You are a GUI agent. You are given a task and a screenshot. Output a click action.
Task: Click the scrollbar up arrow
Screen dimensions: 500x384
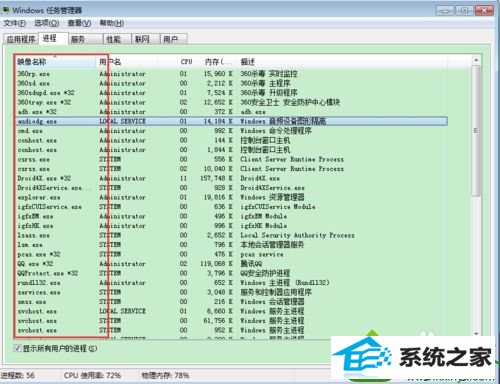pyautogui.click(x=476, y=60)
